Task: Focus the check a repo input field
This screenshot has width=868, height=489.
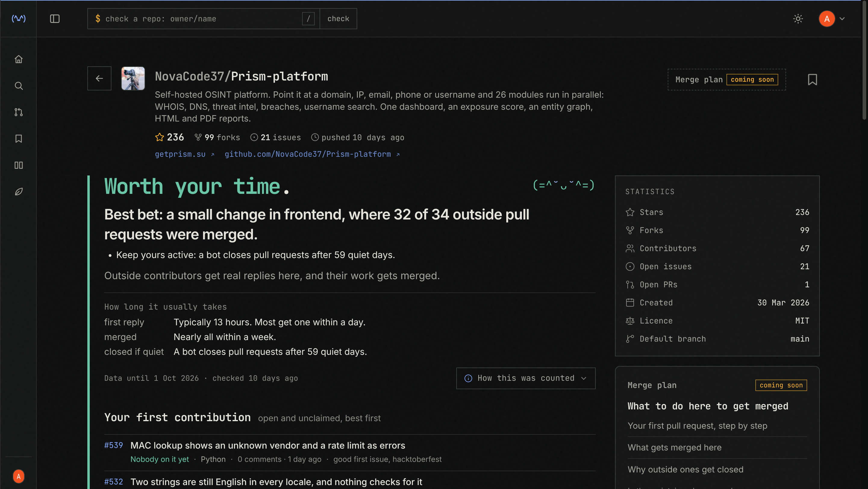Action: (203, 19)
